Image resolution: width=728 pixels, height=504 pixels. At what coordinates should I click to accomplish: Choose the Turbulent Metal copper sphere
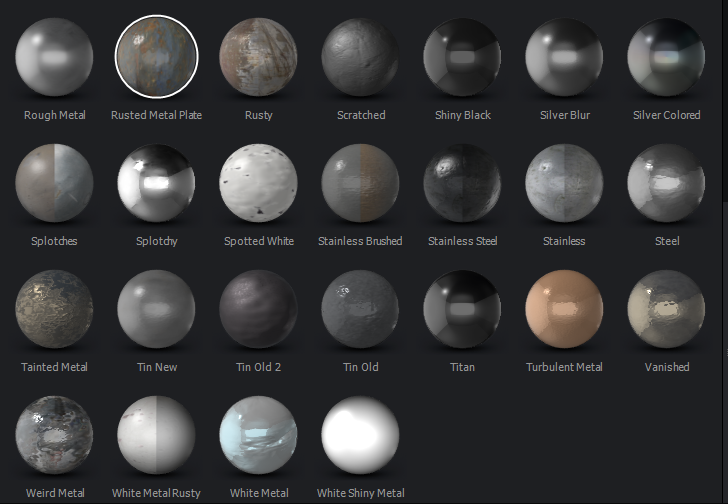click(565, 309)
